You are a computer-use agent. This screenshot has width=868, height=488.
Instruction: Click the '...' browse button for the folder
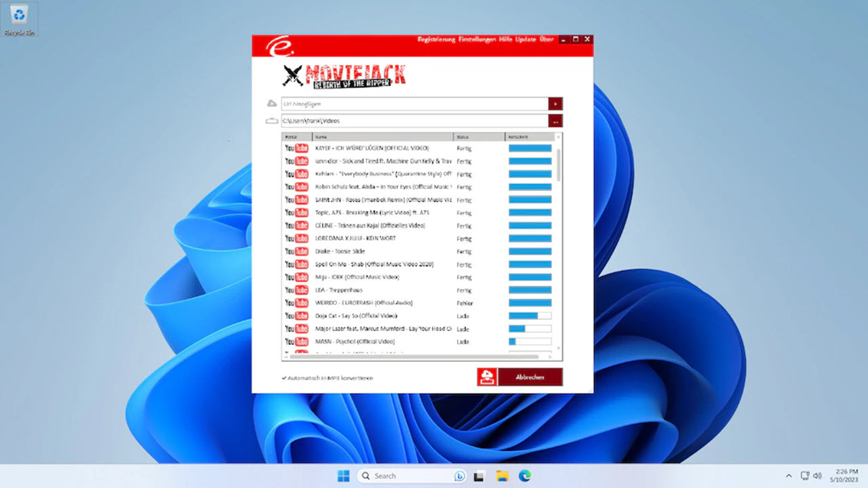556,121
